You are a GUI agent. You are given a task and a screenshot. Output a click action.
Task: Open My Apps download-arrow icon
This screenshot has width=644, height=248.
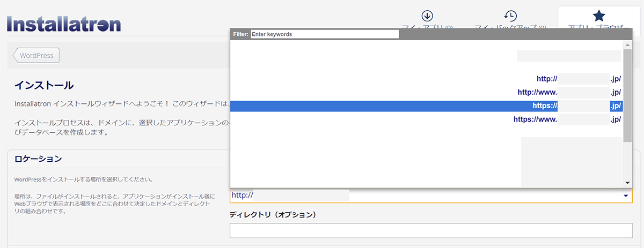pyautogui.click(x=428, y=16)
